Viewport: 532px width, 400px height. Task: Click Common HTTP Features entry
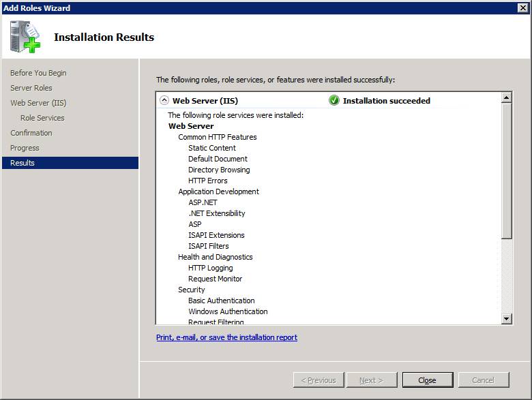[x=218, y=137]
